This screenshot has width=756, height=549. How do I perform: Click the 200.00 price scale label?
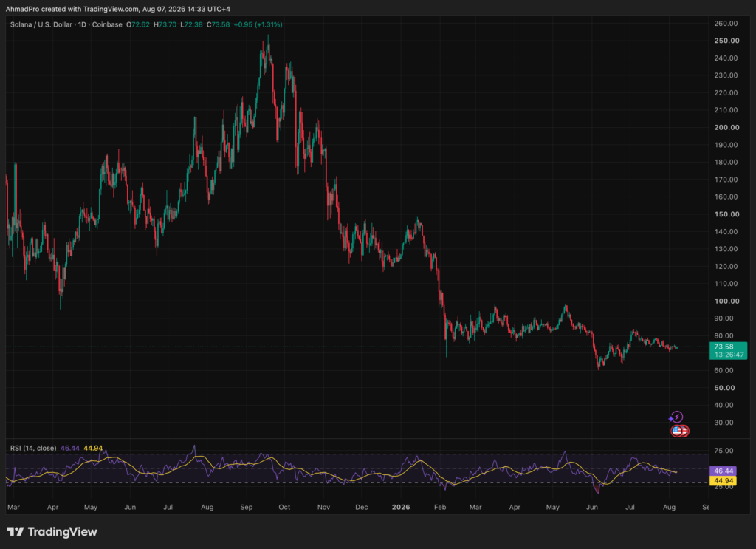[x=726, y=127]
